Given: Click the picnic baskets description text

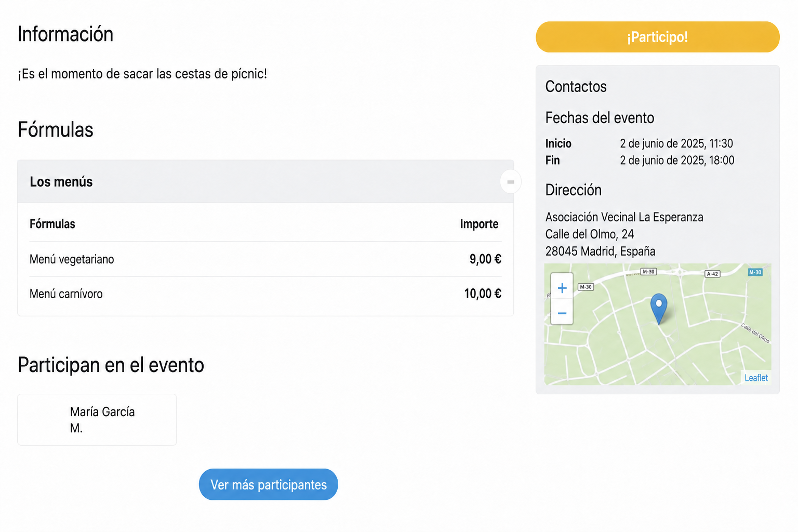Looking at the screenshot, I should [142, 74].
